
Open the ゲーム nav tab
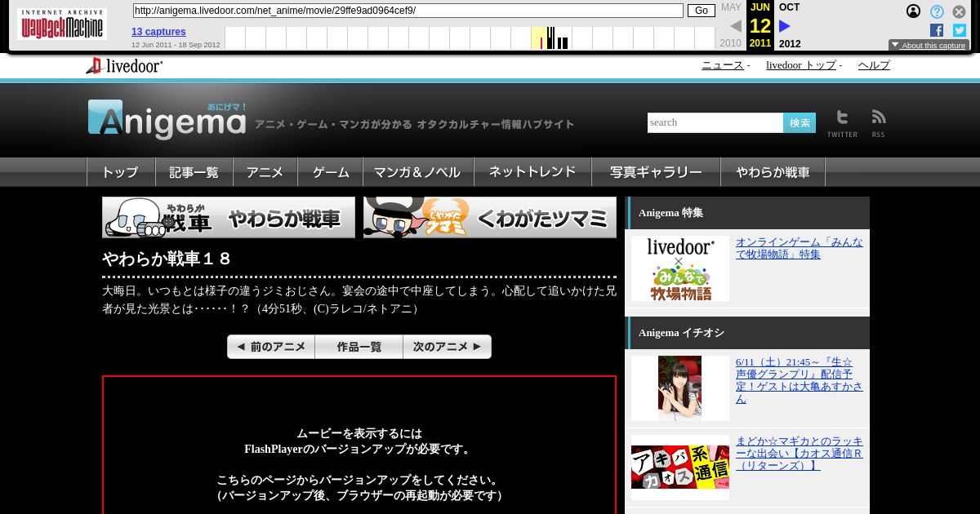(x=331, y=172)
